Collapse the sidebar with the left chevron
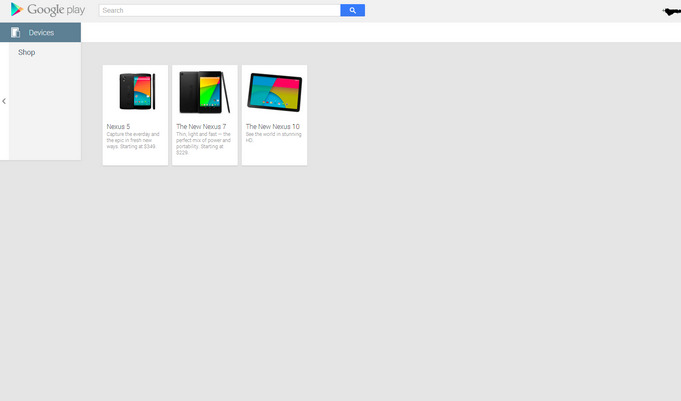The height and width of the screenshot is (401, 681). click(x=4, y=101)
